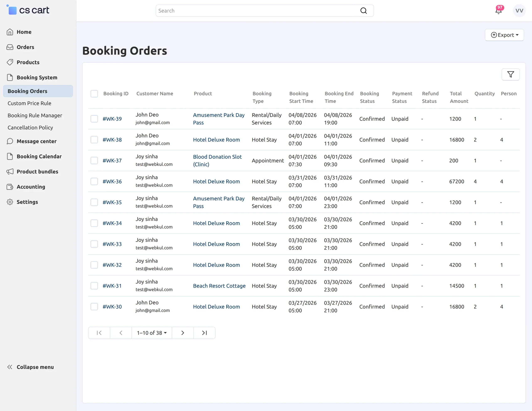
Task: Select the Message center icon
Action: [x=10, y=141]
